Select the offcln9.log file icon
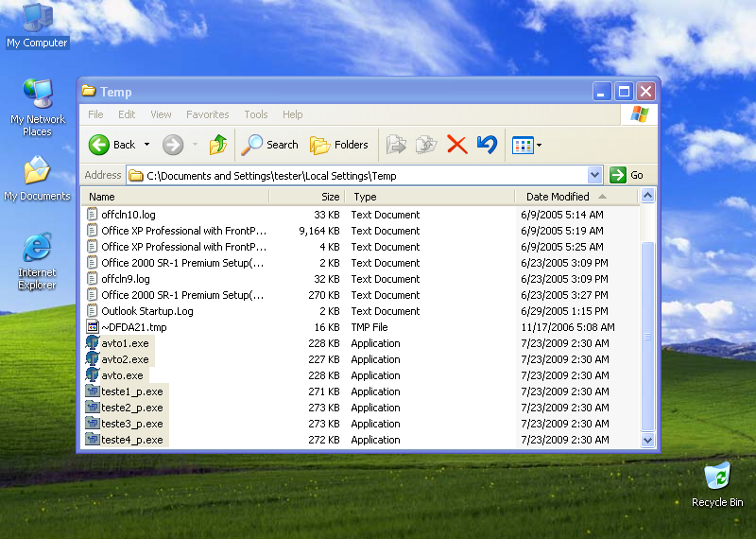The height and width of the screenshot is (539, 756). point(92,278)
